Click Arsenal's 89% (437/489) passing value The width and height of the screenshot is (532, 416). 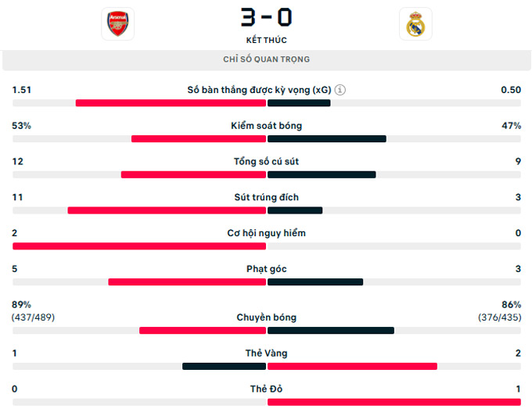(x=33, y=311)
